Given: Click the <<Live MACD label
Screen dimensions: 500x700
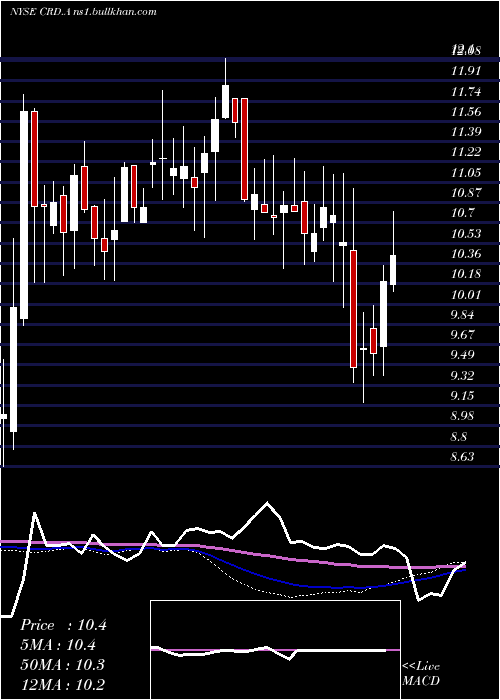Looking at the screenshot, I should tap(421, 674).
